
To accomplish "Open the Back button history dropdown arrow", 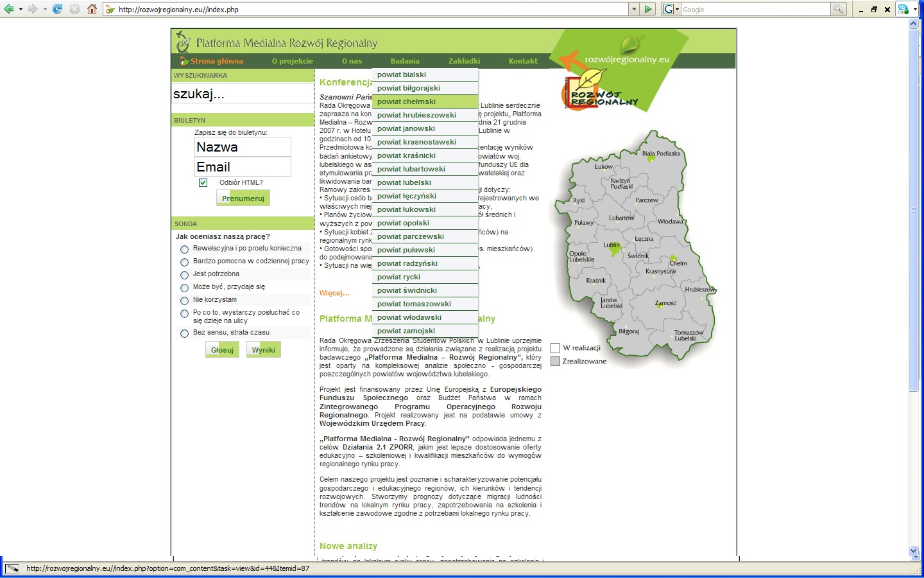I will pyautogui.click(x=21, y=9).
